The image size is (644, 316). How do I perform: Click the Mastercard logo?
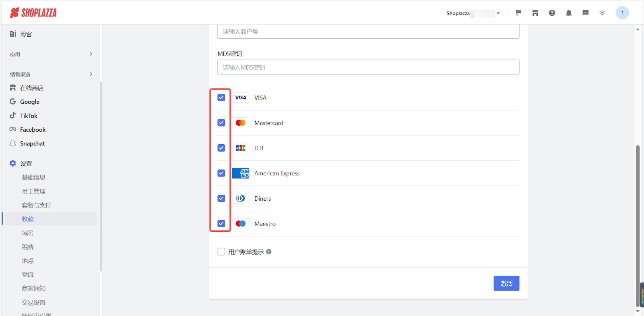(241, 123)
